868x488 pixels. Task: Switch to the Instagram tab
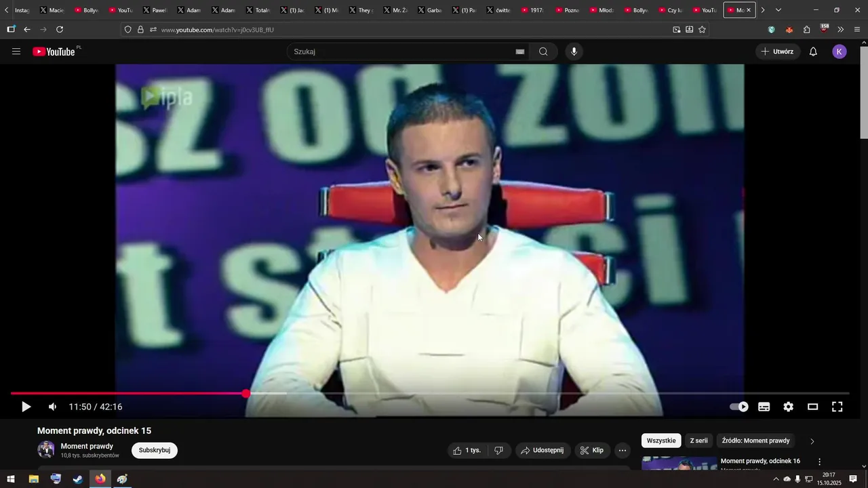pyautogui.click(x=22, y=10)
